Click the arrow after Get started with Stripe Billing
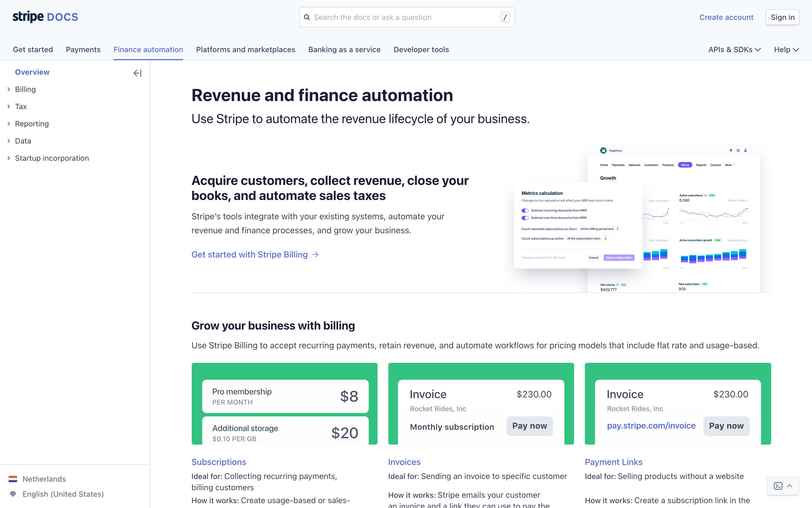This screenshot has height=508, width=812. [x=315, y=255]
